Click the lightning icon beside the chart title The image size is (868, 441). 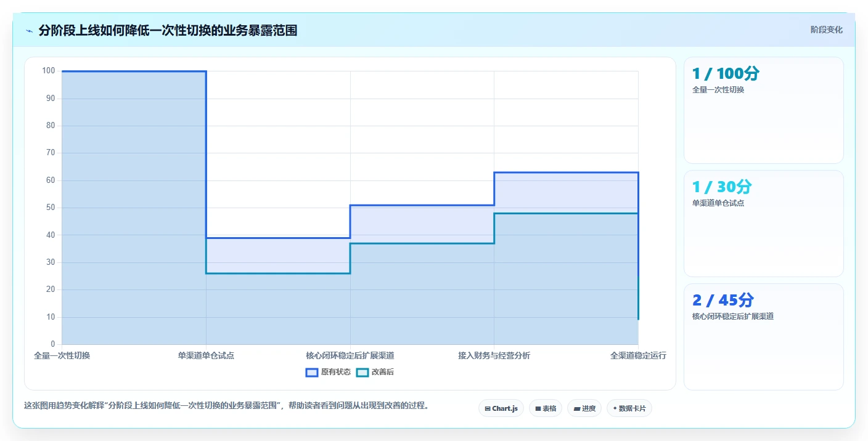(x=29, y=31)
